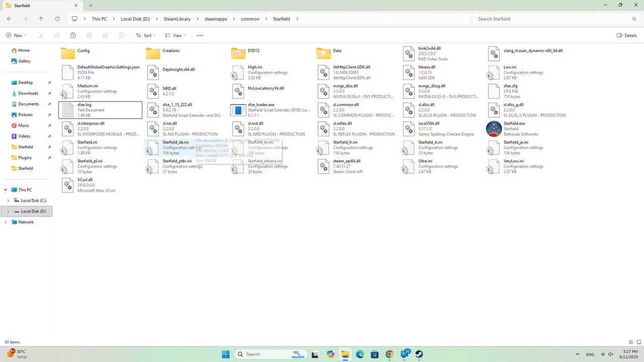Open Videos in the sidebar

[x=24, y=136]
